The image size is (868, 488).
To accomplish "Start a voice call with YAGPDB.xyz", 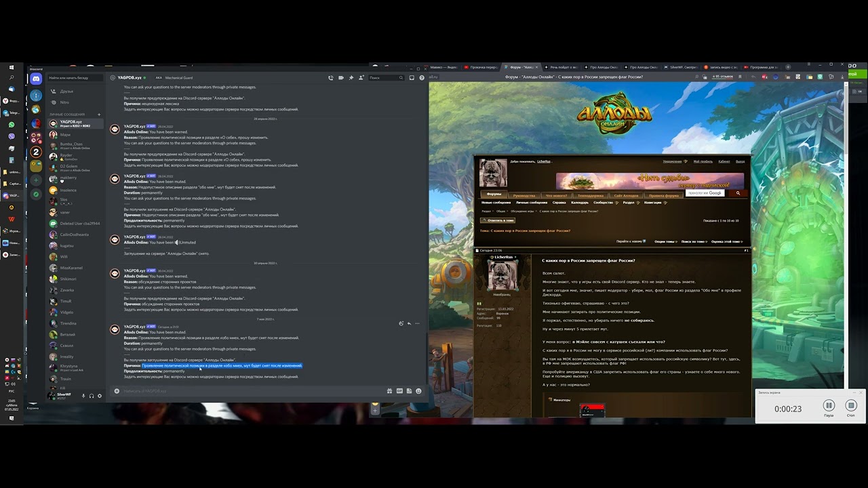I will click(331, 78).
